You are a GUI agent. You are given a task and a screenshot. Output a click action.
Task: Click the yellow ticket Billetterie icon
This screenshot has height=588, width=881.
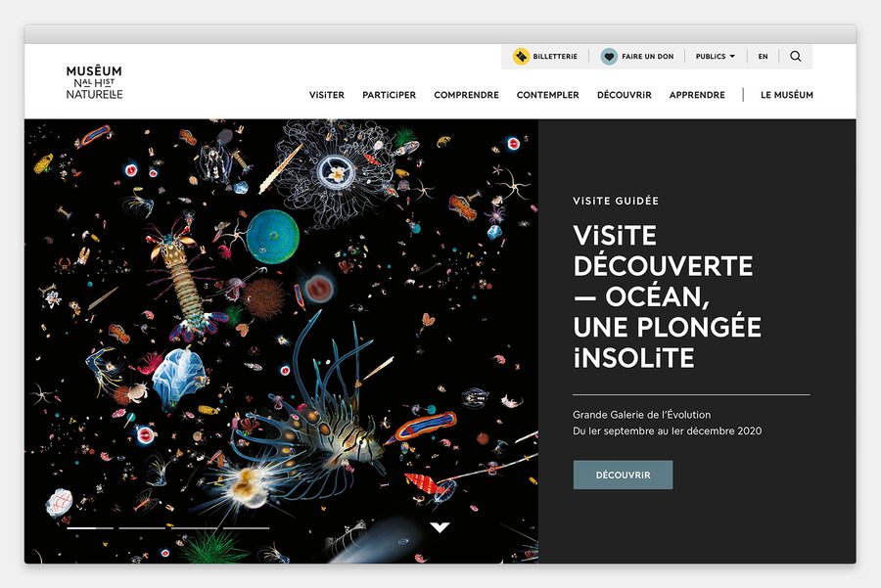pos(522,57)
